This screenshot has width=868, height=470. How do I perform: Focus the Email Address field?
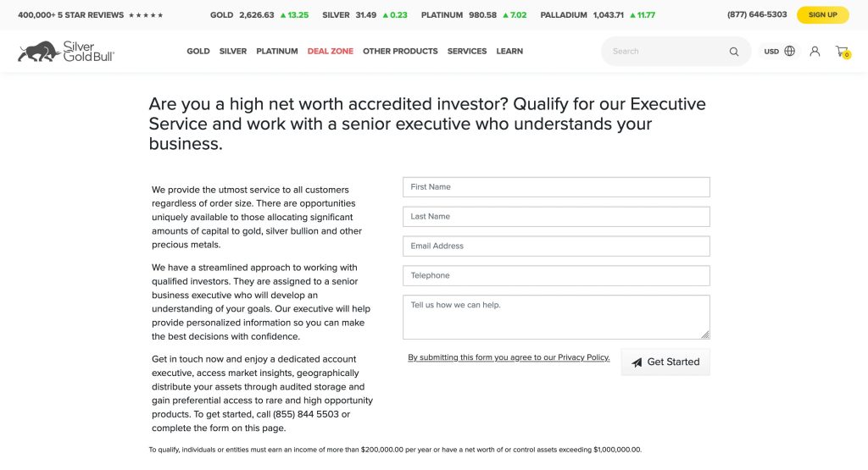tap(556, 246)
